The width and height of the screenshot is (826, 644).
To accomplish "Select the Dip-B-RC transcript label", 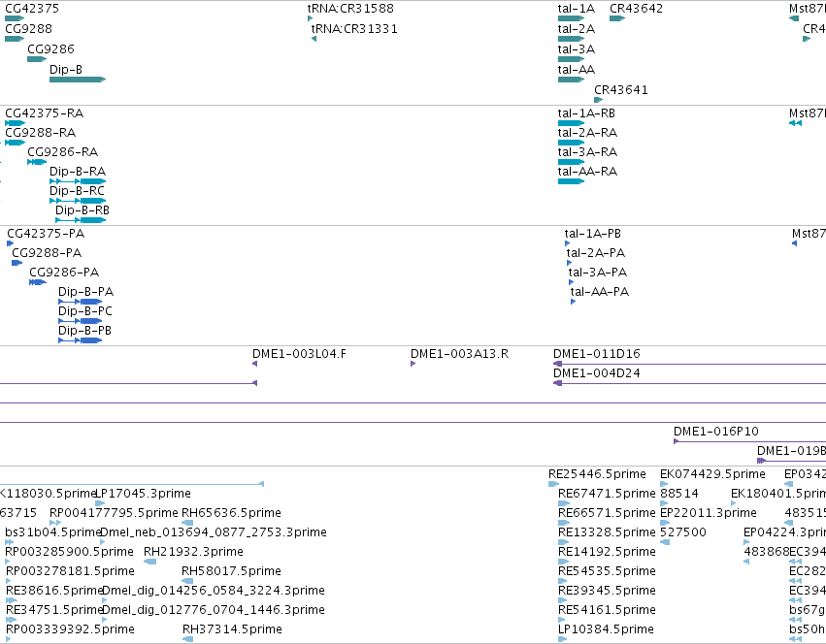I will pos(77,191).
